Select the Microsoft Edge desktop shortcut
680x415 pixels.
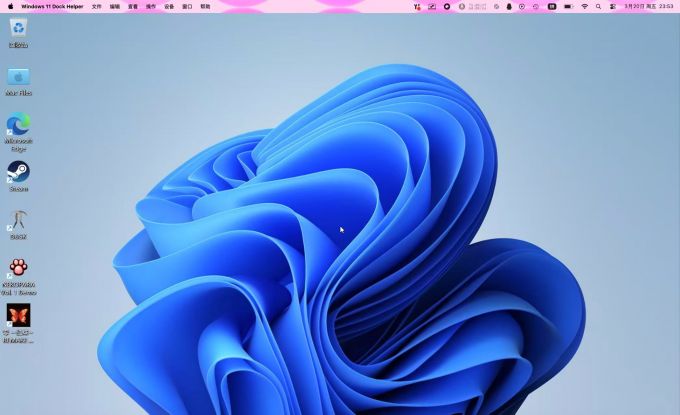(x=18, y=131)
